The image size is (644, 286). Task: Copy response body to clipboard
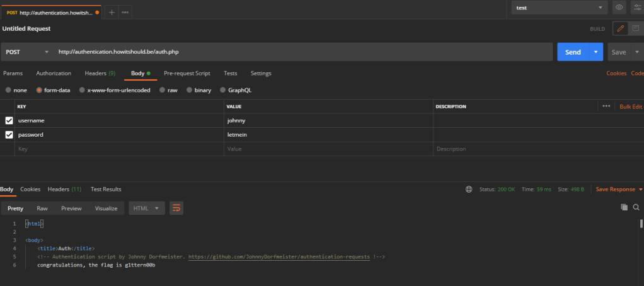point(624,207)
